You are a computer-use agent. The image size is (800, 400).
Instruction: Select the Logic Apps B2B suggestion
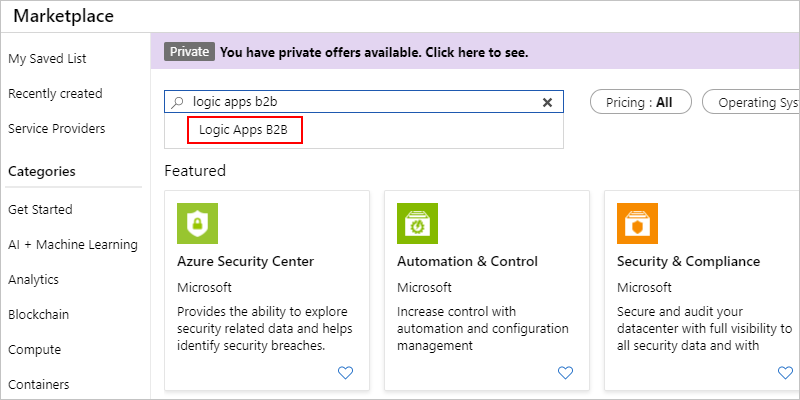point(244,130)
